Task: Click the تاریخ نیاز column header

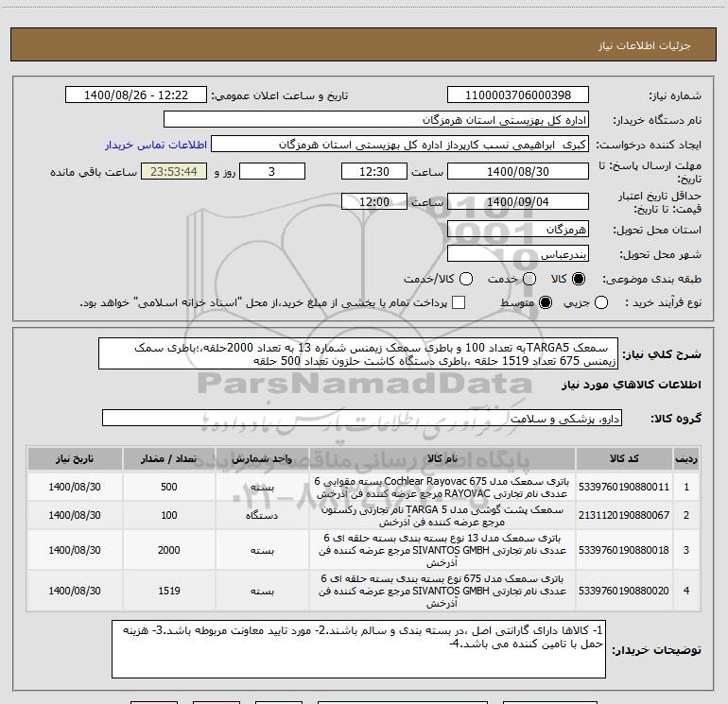Action: coord(75,458)
